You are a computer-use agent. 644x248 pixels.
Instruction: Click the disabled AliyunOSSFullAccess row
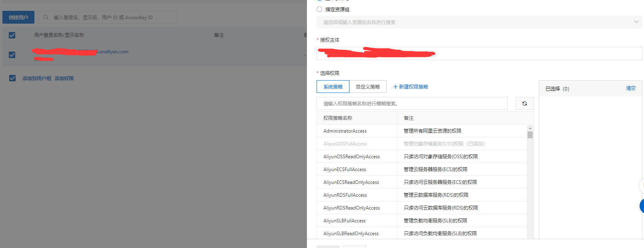coord(422,144)
